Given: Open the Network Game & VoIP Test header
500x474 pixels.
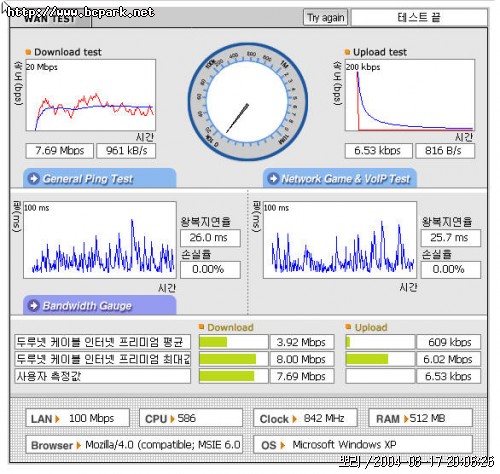Looking at the screenshot, I should 340,178.
